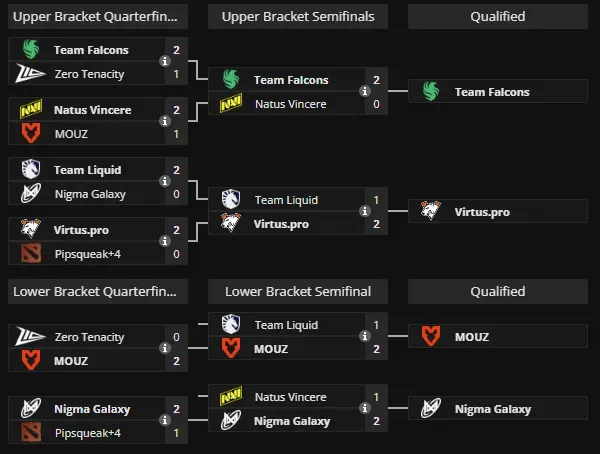Open Pipsqueak+4 team in Lower Bracket Quarterfinals
Screen dimensions: 600x454
(89, 433)
